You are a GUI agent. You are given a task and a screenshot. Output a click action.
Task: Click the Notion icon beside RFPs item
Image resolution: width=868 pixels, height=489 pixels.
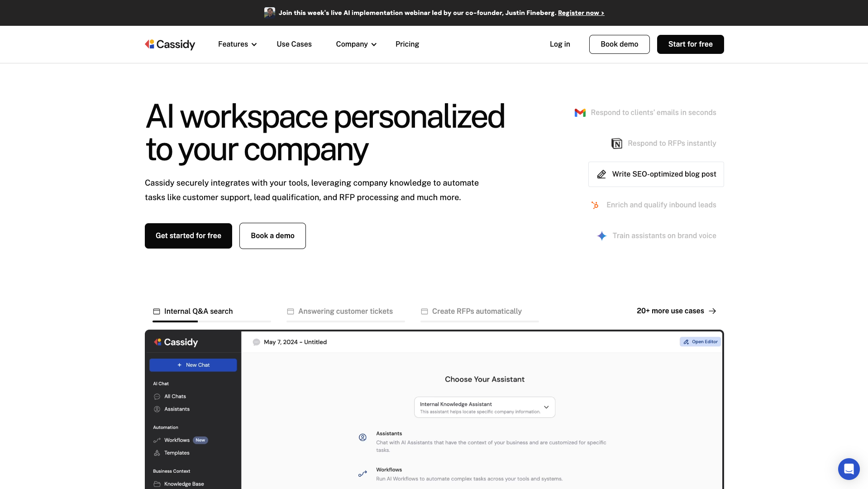pos(616,144)
